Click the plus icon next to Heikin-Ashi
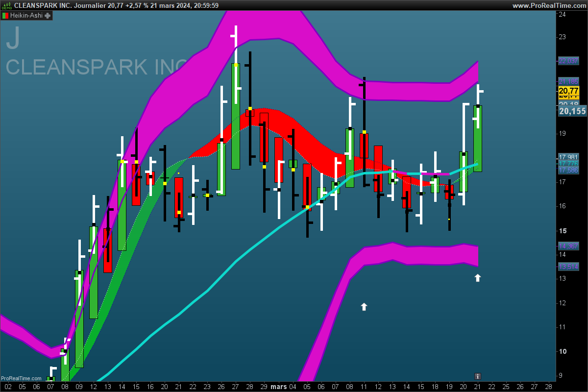The image size is (588, 392). [48, 16]
